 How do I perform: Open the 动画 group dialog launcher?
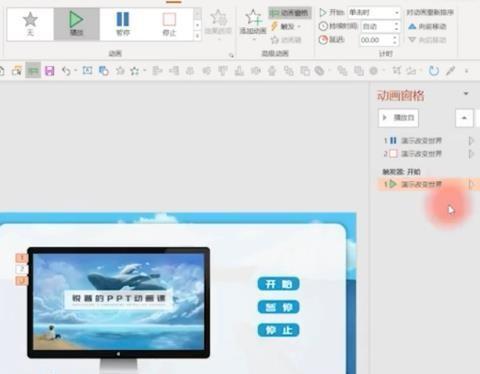(x=231, y=55)
